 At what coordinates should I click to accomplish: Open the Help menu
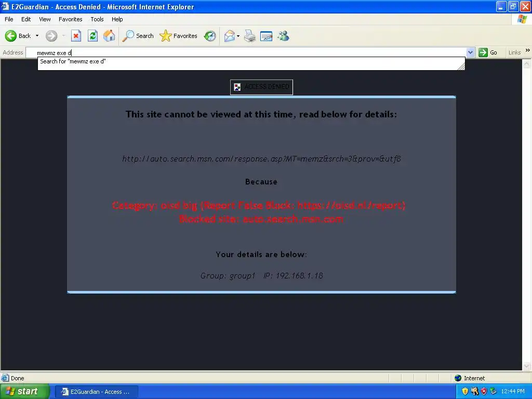[117, 19]
